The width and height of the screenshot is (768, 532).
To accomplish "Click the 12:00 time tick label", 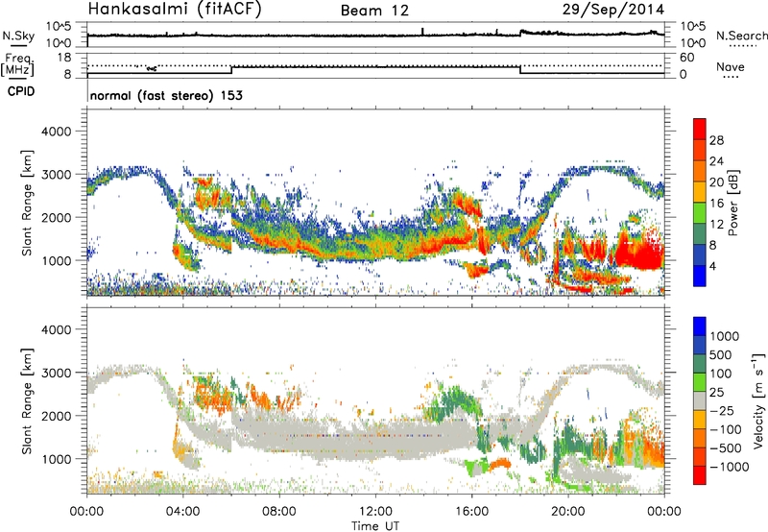I will pyautogui.click(x=375, y=512).
